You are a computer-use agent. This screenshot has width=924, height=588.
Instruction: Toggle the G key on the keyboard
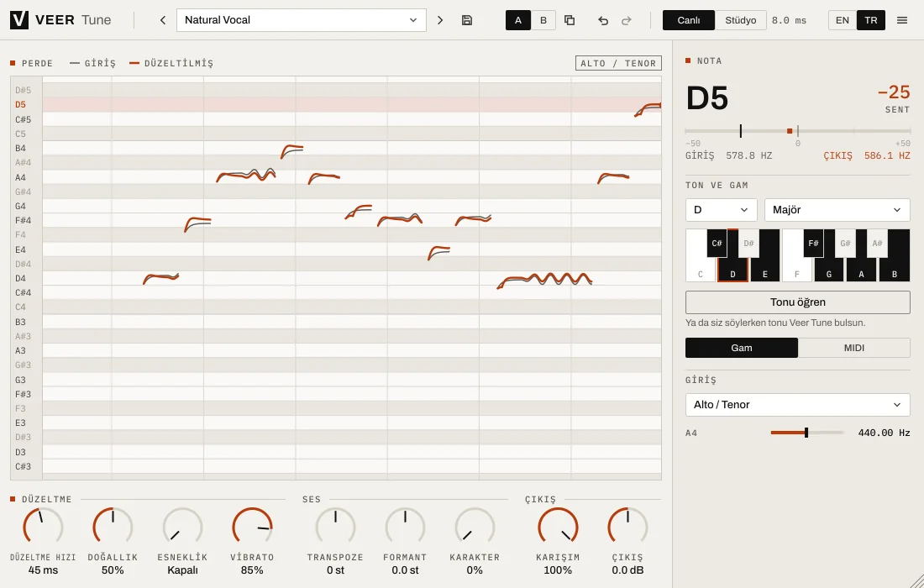point(829,271)
